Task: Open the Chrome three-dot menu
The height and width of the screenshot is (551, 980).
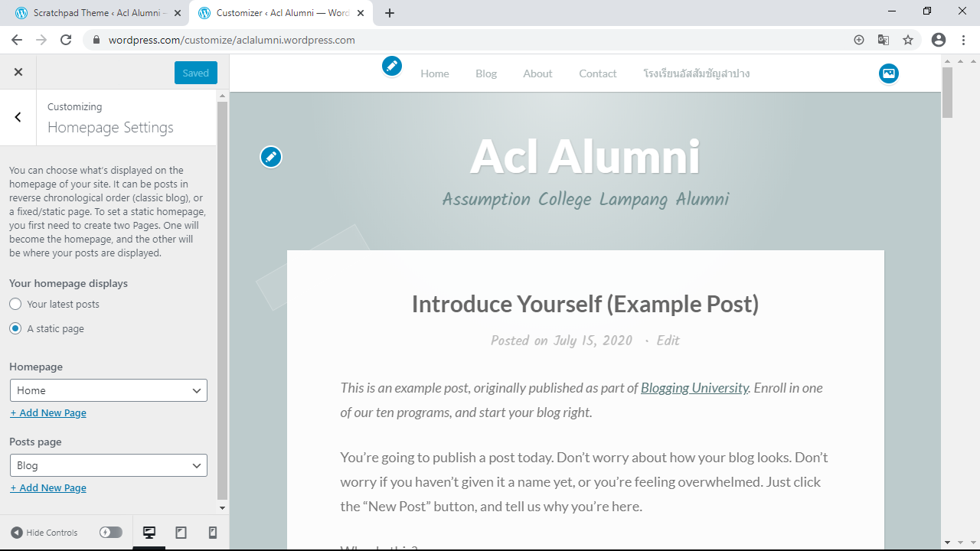Action: click(x=963, y=40)
